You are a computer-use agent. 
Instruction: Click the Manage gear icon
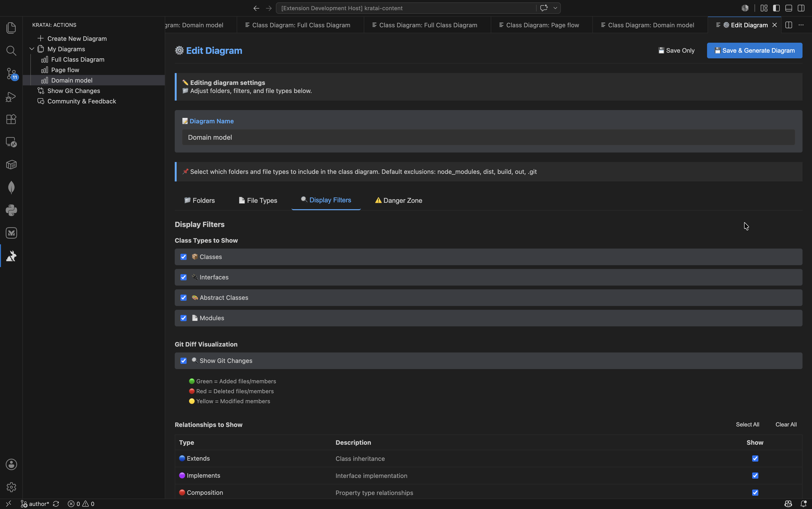coord(11,487)
